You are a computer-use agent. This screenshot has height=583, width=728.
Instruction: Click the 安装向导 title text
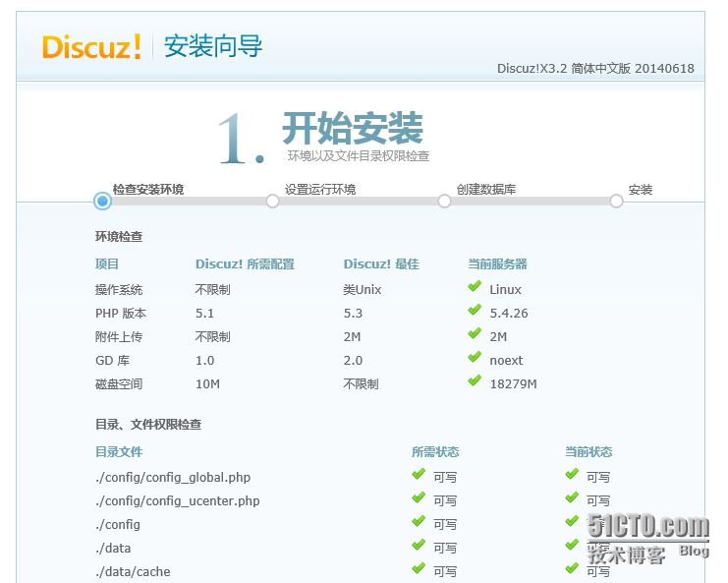click(213, 46)
